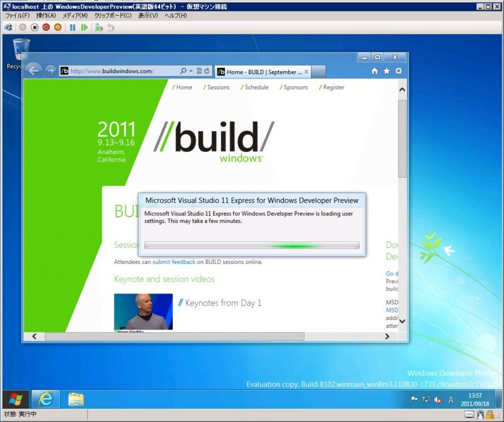The image size is (504, 422).
Task: Click the vertical scrollbar up arrow
Action: point(402,89)
